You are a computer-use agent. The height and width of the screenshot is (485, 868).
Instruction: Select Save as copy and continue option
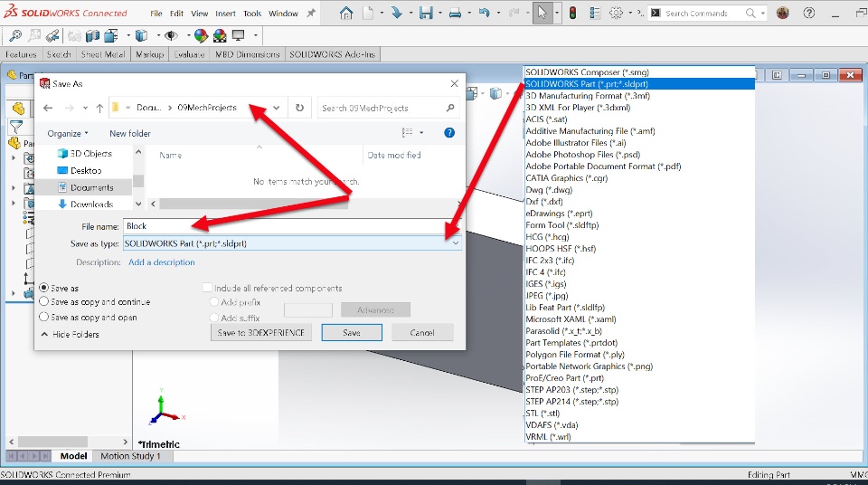pos(44,301)
